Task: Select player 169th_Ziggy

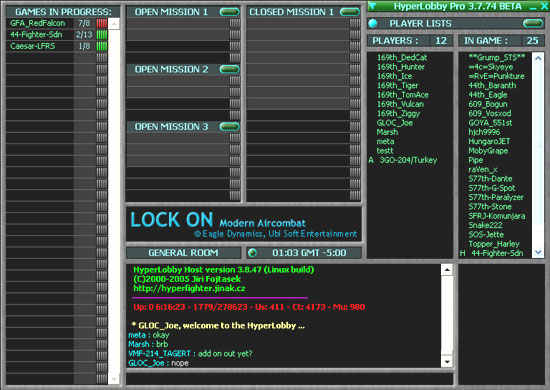Action: click(x=398, y=113)
